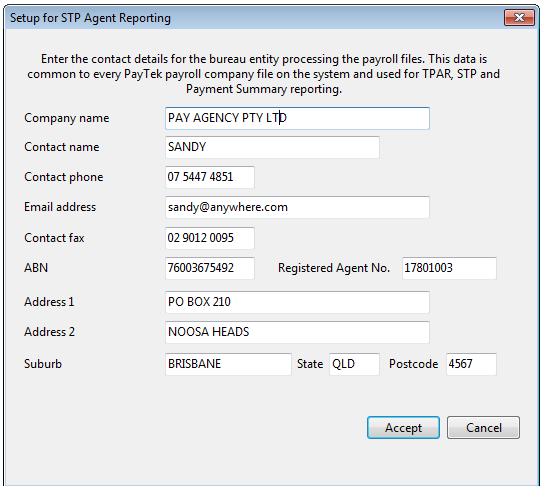Click the dialog title bar text

click(x=90, y=18)
